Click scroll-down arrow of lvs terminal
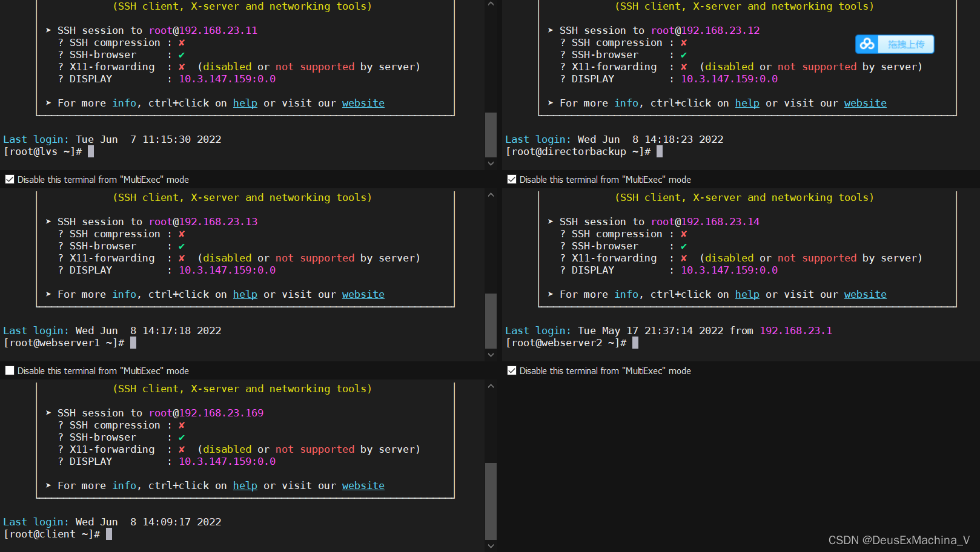980x552 pixels. [491, 163]
